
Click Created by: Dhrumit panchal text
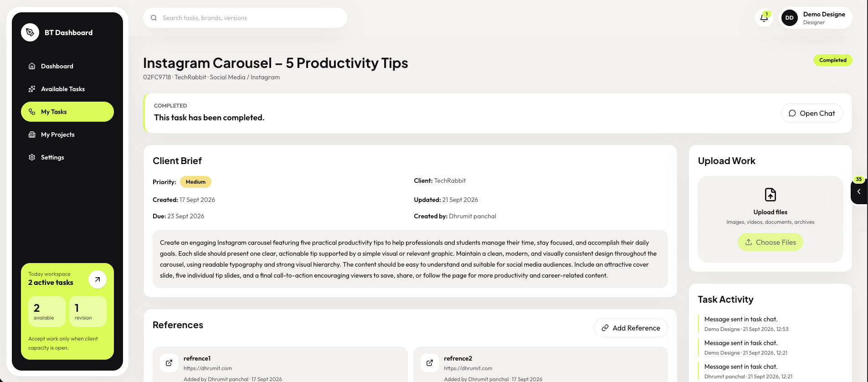(x=455, y=216)
